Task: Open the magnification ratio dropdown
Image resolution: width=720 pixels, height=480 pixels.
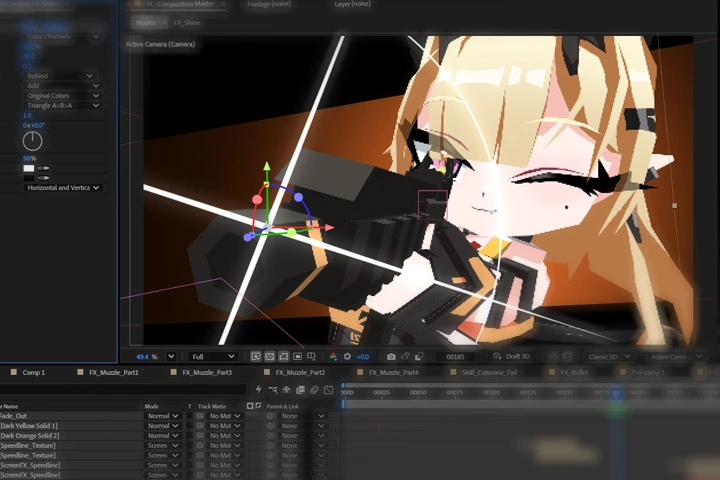Action: click(171, 356)
